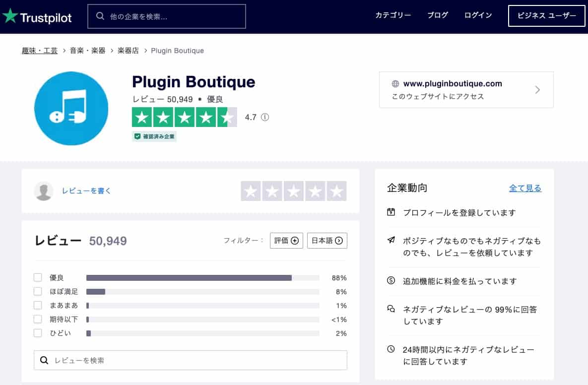Click the 2% ひどい rating bar

pos(203,333)
